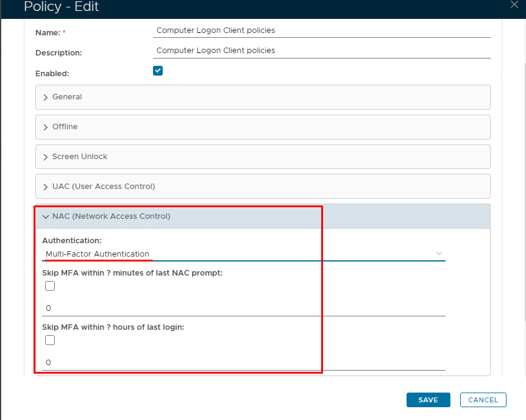Viewport: 526px width, 420px height.
Task: Click the Policy - Edit title text
Action: click(61, 7)
